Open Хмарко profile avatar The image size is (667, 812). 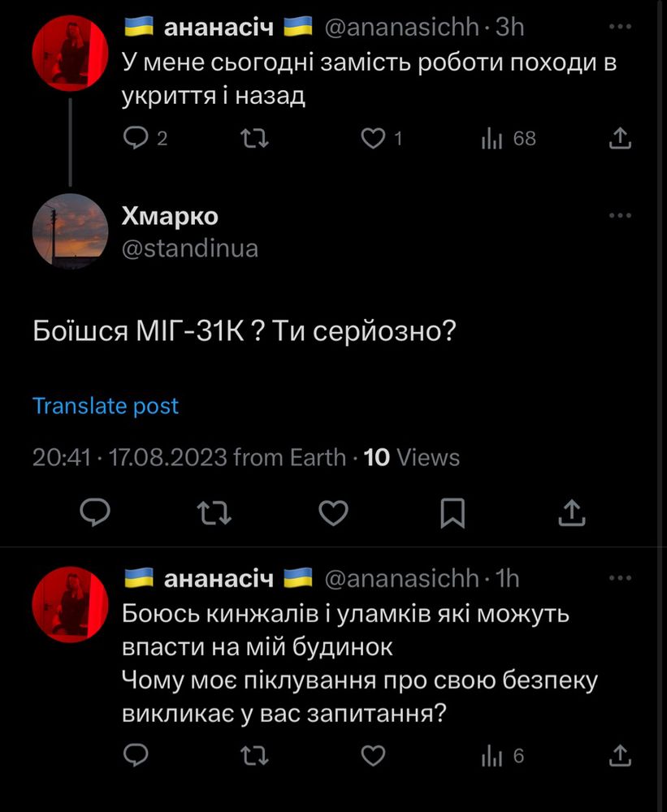pos(70,231)
